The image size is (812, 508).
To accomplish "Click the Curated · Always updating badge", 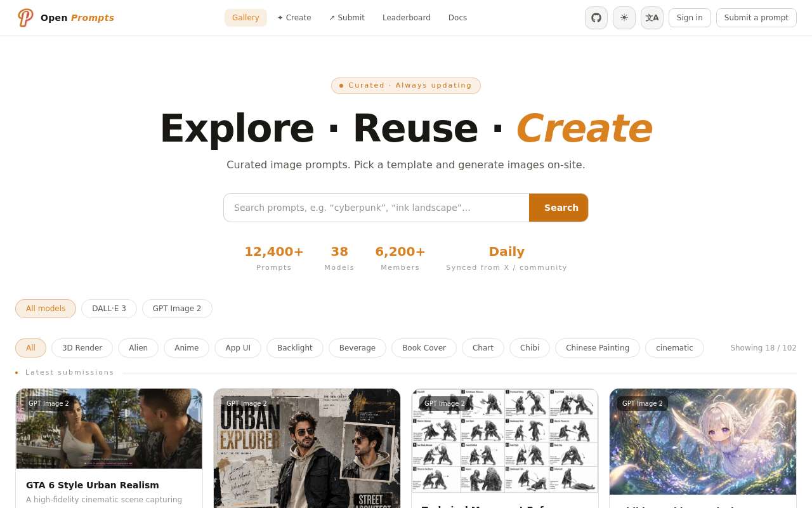I will click(406, 86).
